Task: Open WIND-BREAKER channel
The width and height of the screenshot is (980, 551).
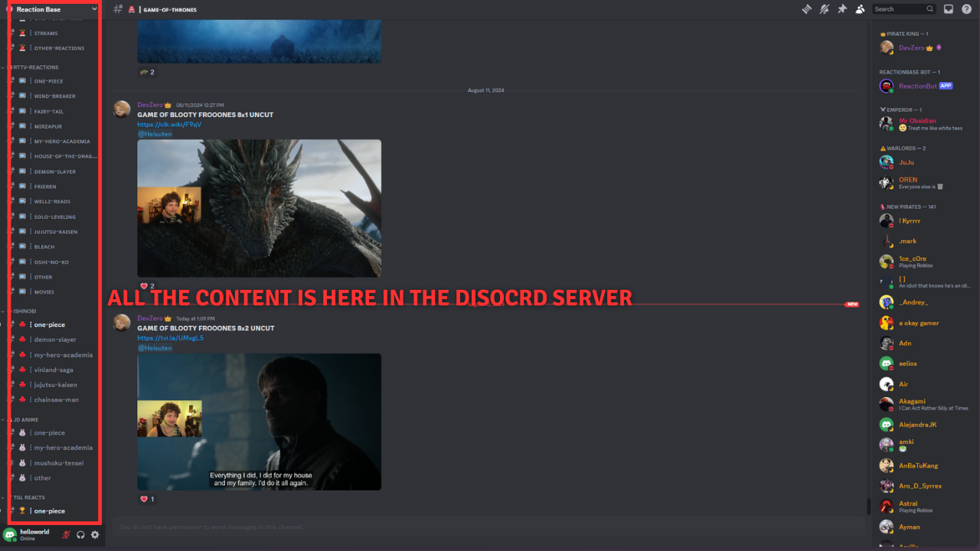Action: 54,96
